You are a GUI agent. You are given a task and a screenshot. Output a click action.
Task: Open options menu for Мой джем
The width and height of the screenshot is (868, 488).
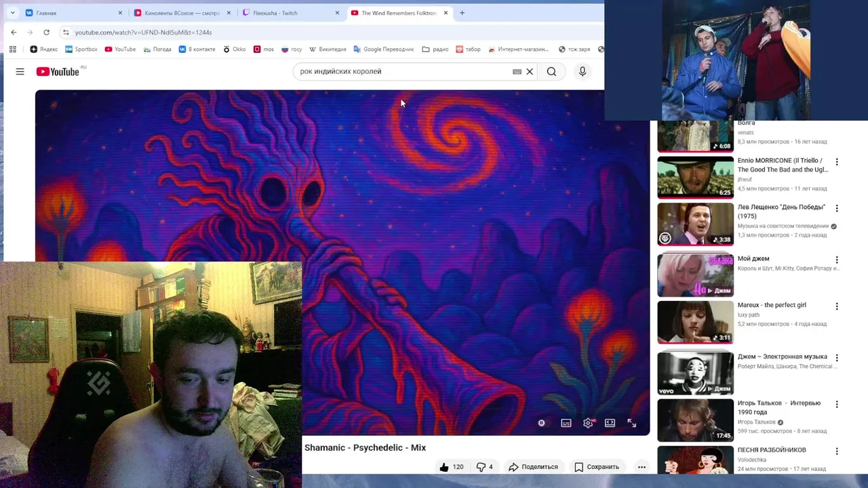click(837, 260)
